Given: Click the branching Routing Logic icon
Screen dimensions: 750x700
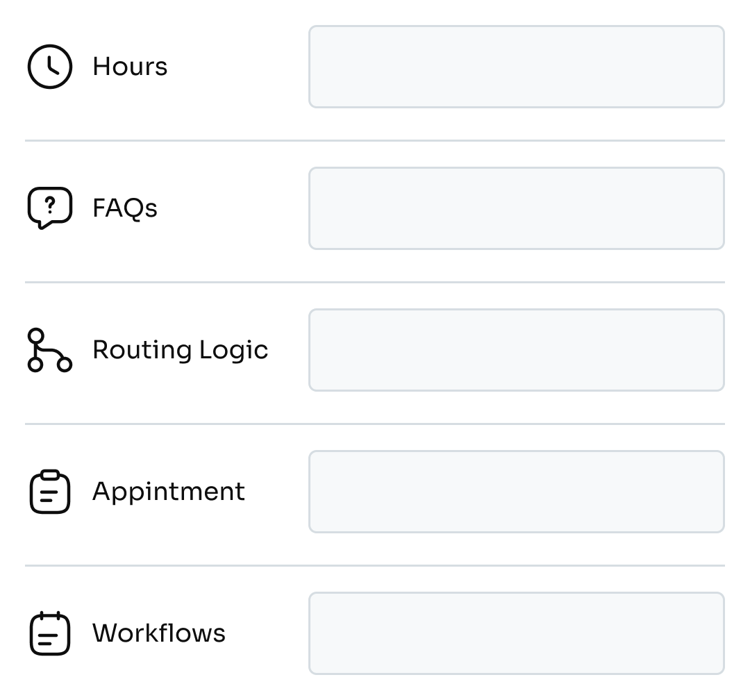Looking at the screenshot, I should tap(49, 349).
